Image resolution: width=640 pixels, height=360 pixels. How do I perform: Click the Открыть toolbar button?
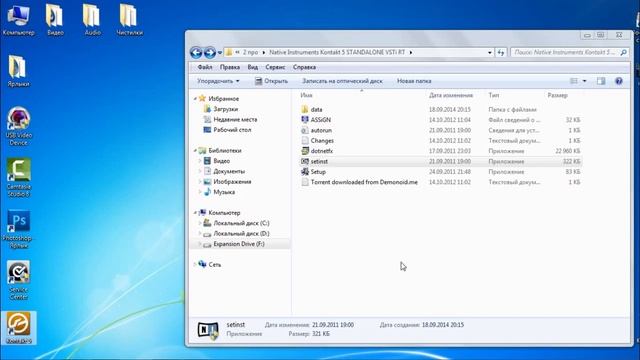(271, 81)
